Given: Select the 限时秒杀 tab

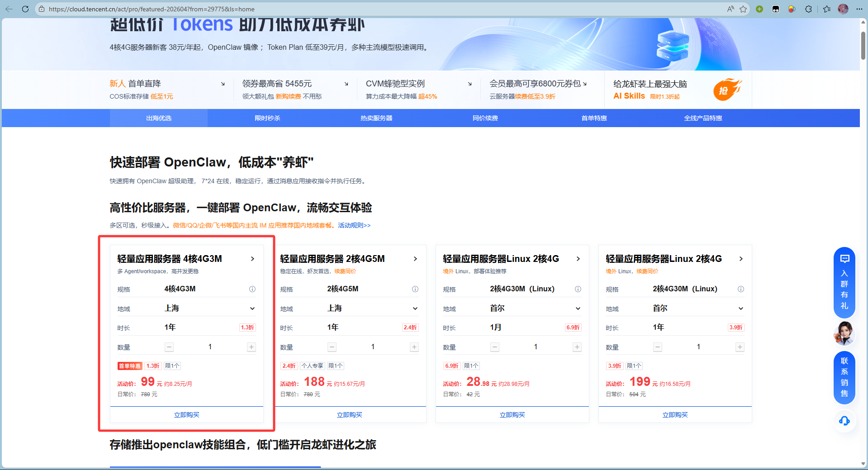Looking at the screenshot, I should [x=267, y=118].
